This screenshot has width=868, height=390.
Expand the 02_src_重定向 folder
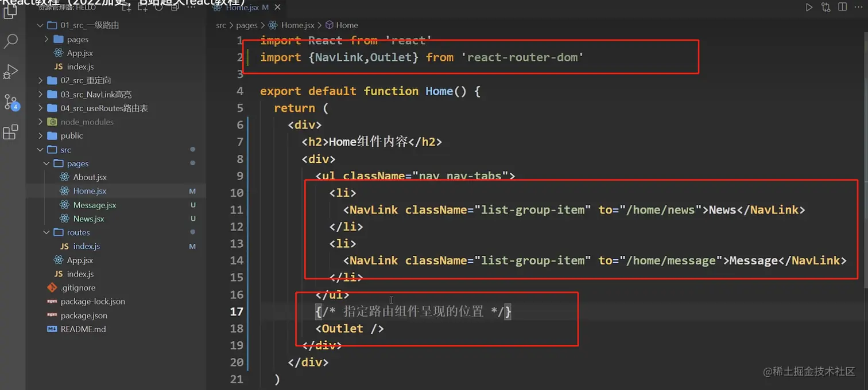coord(40,80)
